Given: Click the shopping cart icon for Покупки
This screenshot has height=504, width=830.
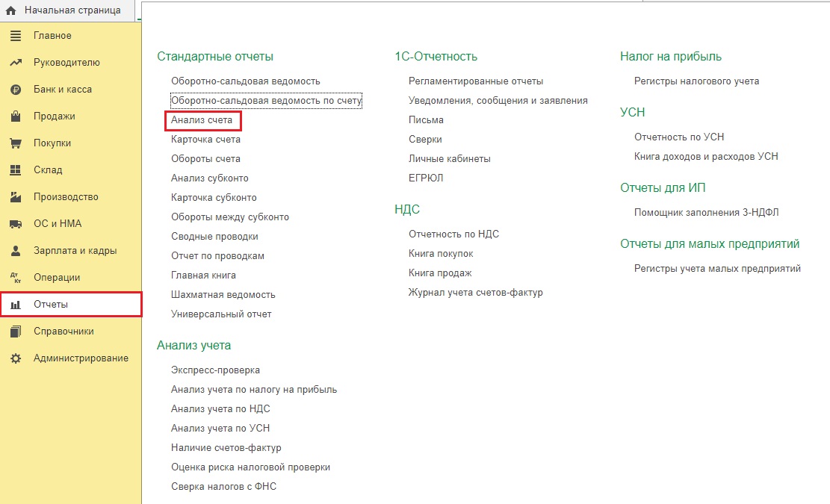Looking at the screenshot, I should [15, 143].
